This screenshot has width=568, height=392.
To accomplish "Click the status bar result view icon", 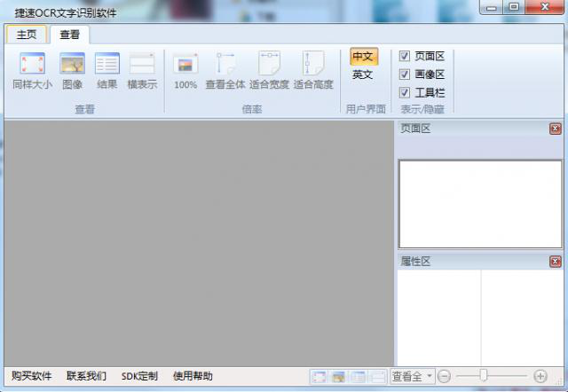I will (x=359, y=377).
